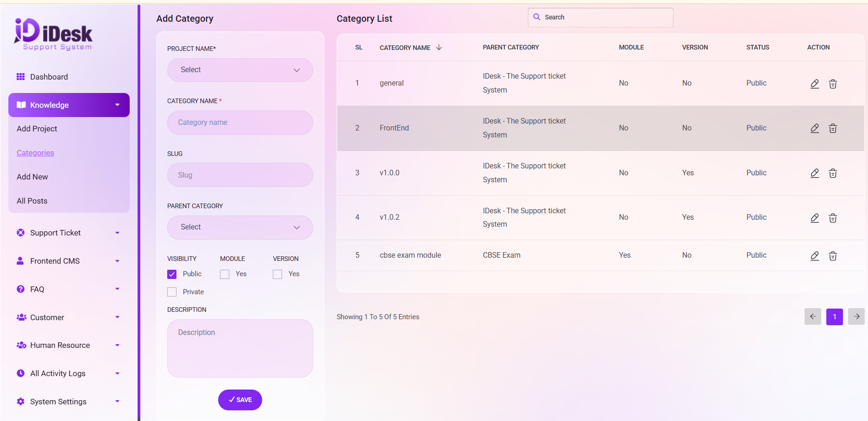Expand the Support Ticket sidebar menu
Viewport: 868px width, 421px height.
(x=69, y=233)
